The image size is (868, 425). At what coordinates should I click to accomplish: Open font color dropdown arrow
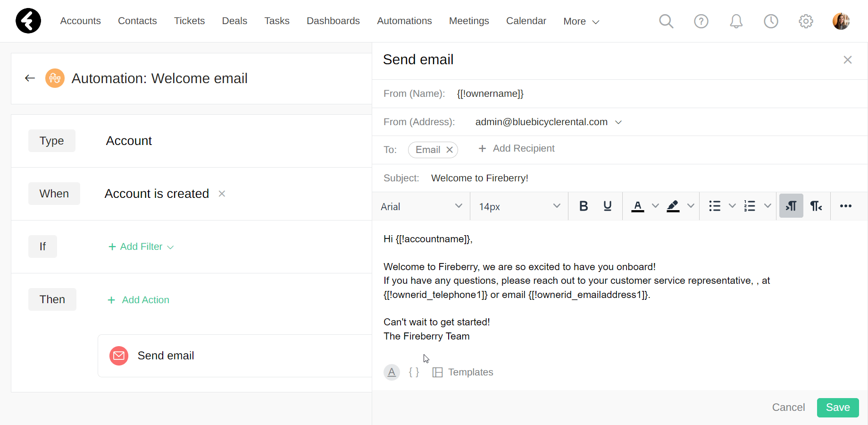coord(655,206)
